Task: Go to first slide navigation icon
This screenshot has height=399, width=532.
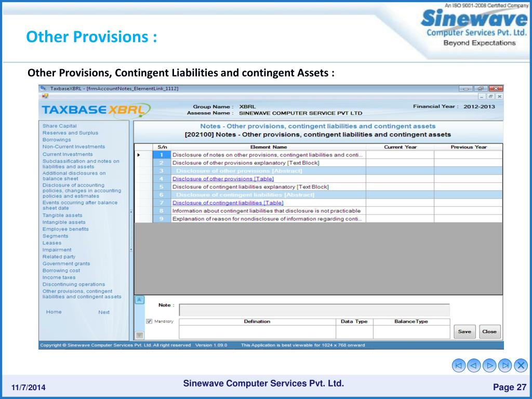Action: pyautogui.click(x=459, y=365)
